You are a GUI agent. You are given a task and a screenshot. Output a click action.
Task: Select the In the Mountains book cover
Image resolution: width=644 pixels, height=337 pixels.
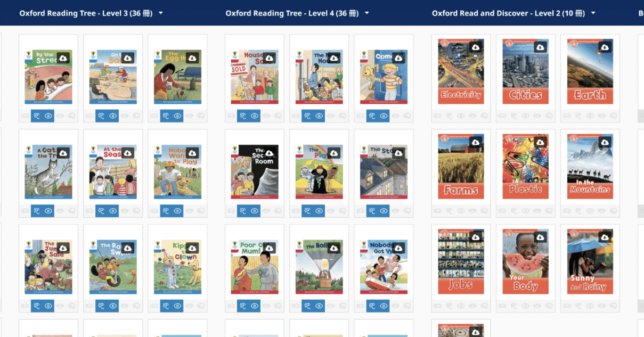coord(590,167)
